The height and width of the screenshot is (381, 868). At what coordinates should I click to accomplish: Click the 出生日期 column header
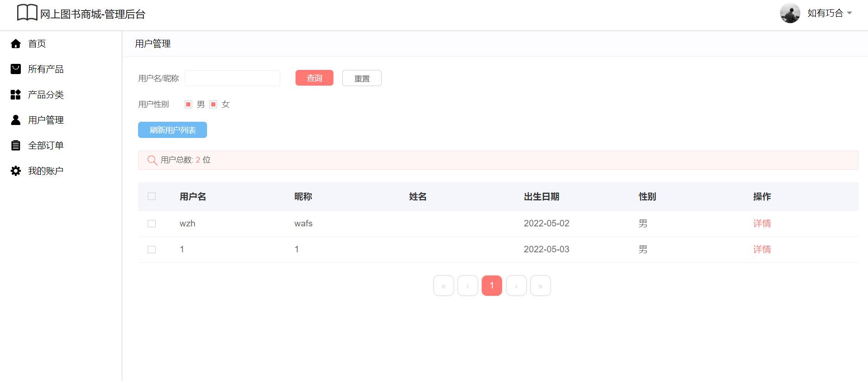coord(541,197)
